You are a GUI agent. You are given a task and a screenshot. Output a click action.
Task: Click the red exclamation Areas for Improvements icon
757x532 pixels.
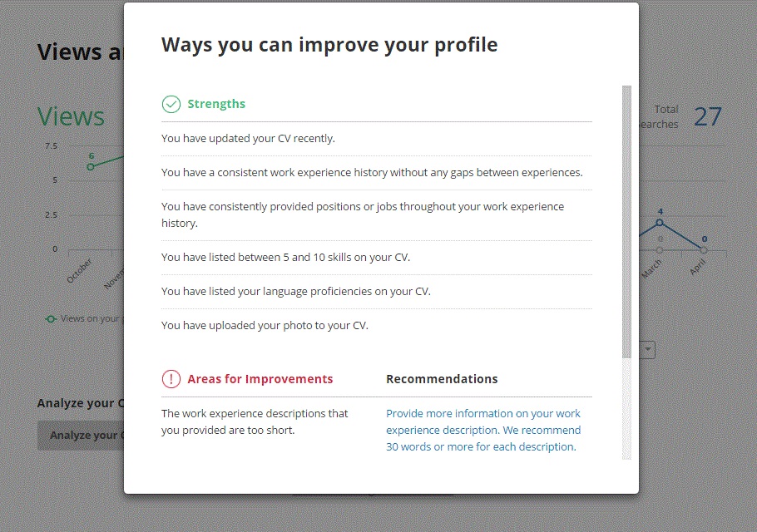[171, 379]
